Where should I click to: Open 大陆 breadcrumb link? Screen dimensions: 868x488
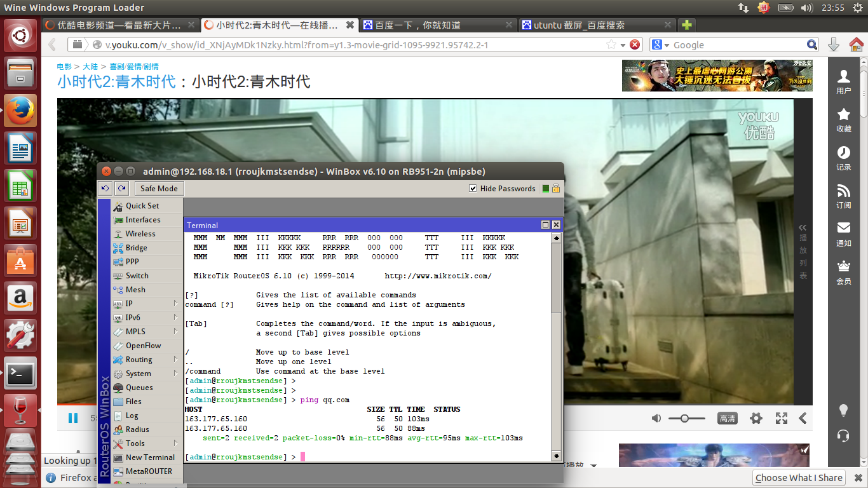click(x=90, y=66)
